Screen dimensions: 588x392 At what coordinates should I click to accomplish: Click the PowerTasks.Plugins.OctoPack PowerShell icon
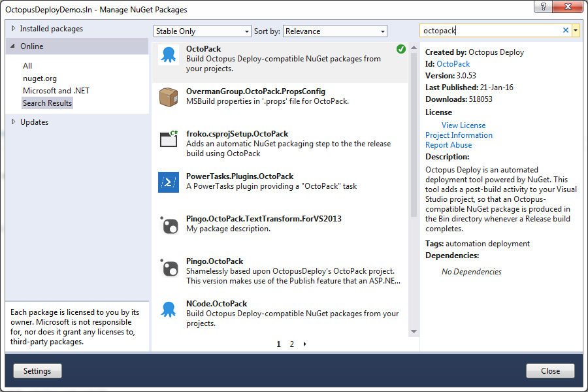(x=169, y=182)
